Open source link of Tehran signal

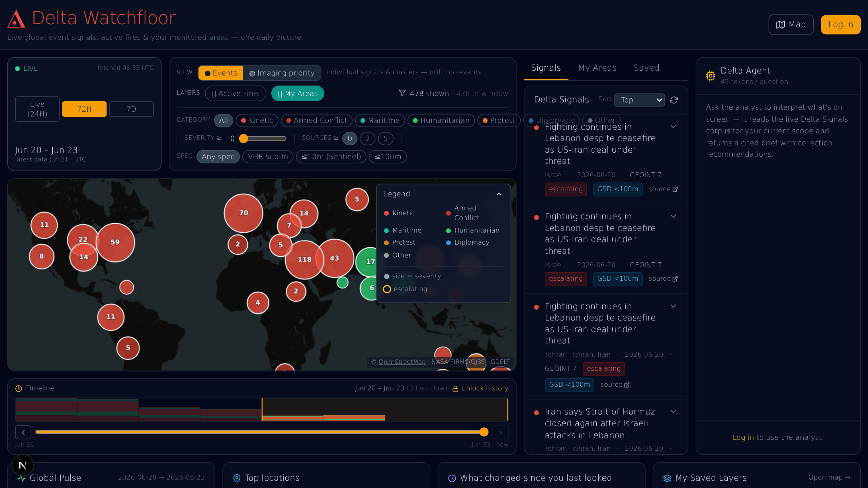click(615, 385)
